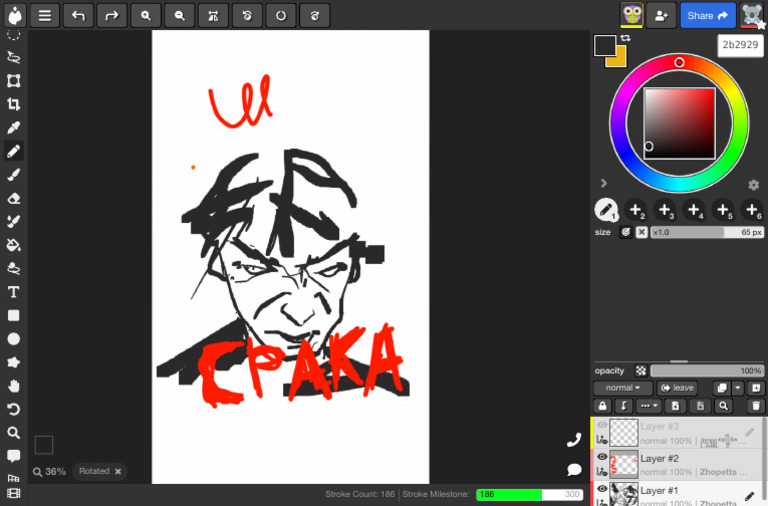Select the polygon shape tool
Screen dimensions: 768x506
14,362
